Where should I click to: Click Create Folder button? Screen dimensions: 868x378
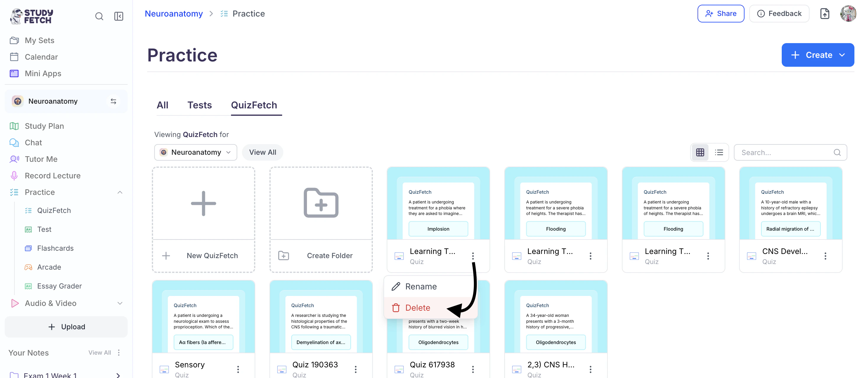point(321,256)
